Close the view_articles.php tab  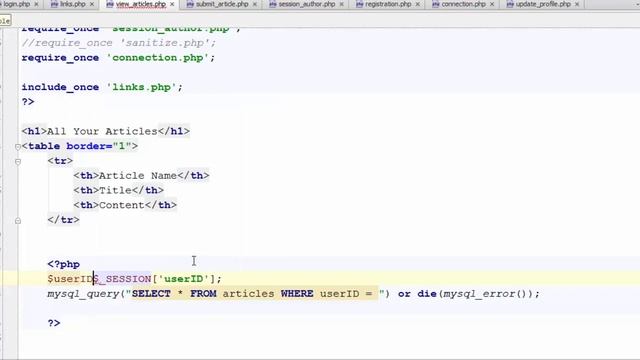click(x=172, y=4)
